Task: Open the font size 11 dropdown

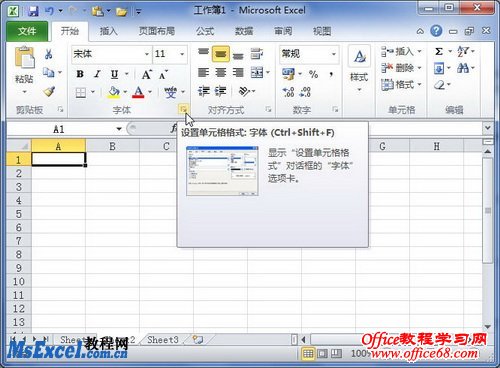Action: click(182, 54)
